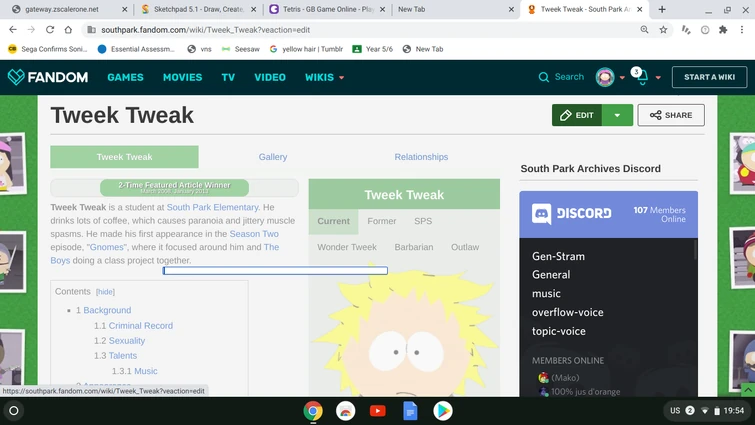
Task: Click the SHARE button
Action: (x=671, y=115)
